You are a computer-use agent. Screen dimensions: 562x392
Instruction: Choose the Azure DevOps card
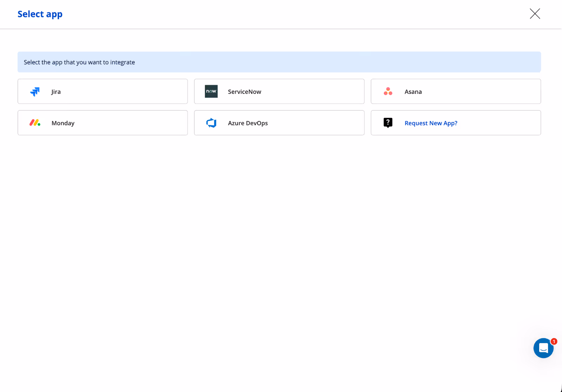tap(279, 123)
